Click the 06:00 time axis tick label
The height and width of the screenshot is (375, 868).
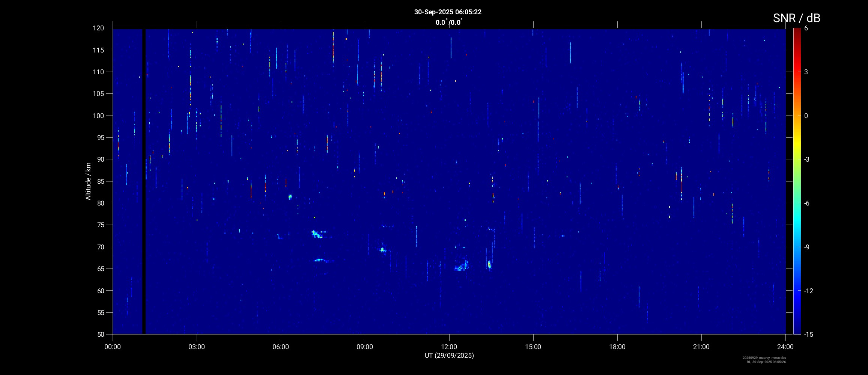[281, 347]
